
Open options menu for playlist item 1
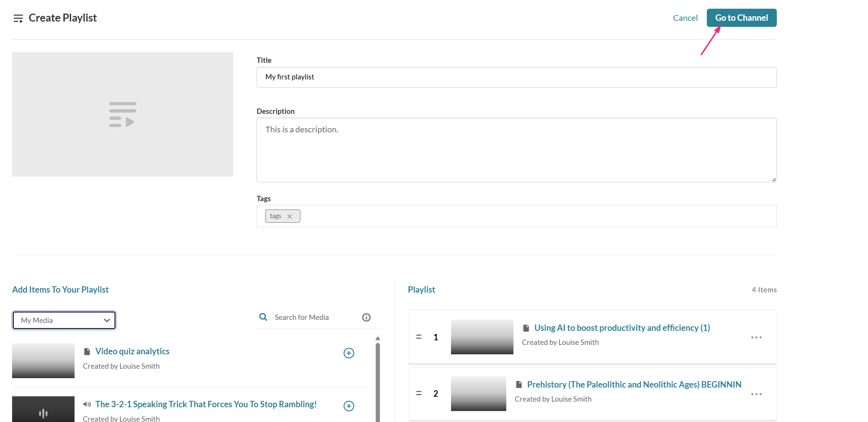[x=756, y=337]
